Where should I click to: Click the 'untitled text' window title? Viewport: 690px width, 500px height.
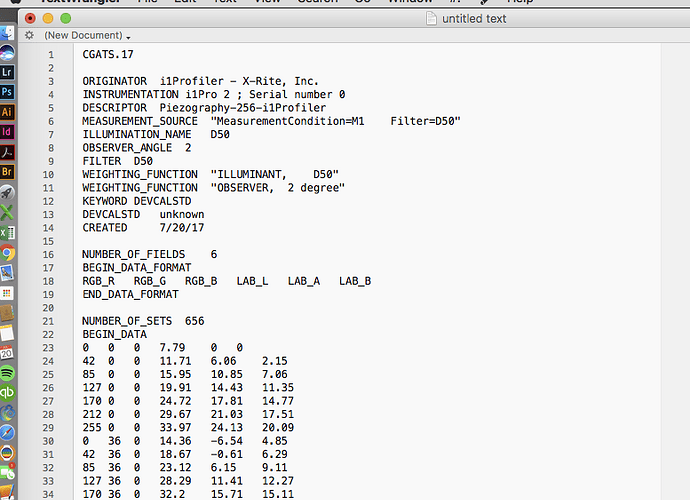pyautogui.click(x=474, y=18)
